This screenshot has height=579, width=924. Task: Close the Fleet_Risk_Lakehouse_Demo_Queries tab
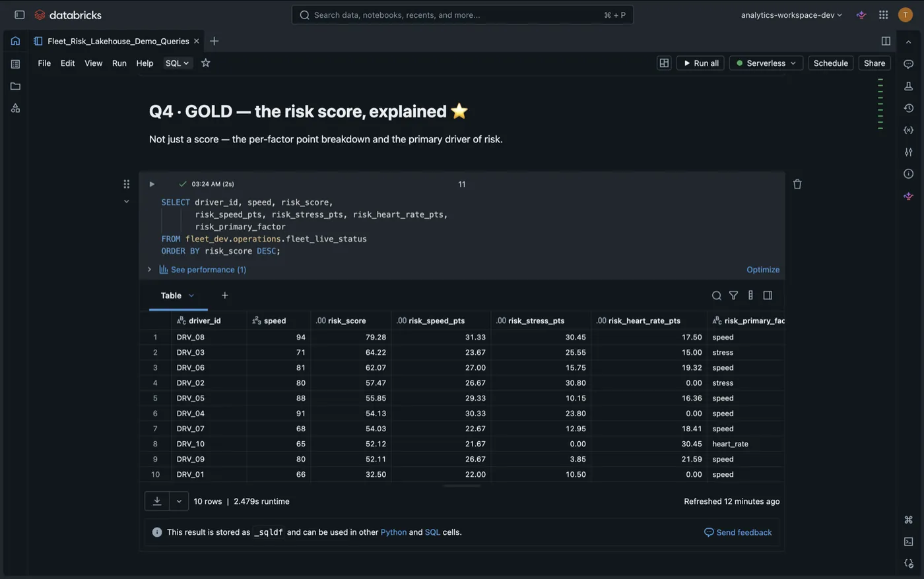click(x=196, y=41)
